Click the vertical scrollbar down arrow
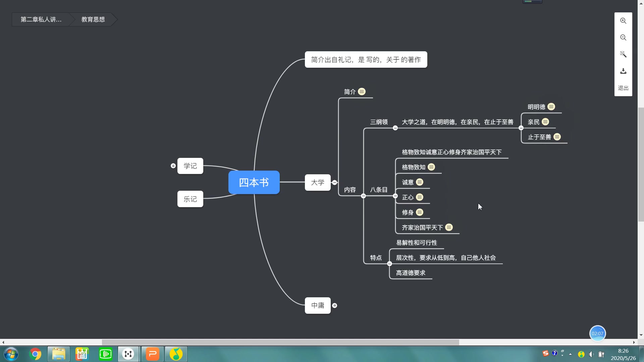The width and height of the screenshot is (644, 362). pos(641,335)
